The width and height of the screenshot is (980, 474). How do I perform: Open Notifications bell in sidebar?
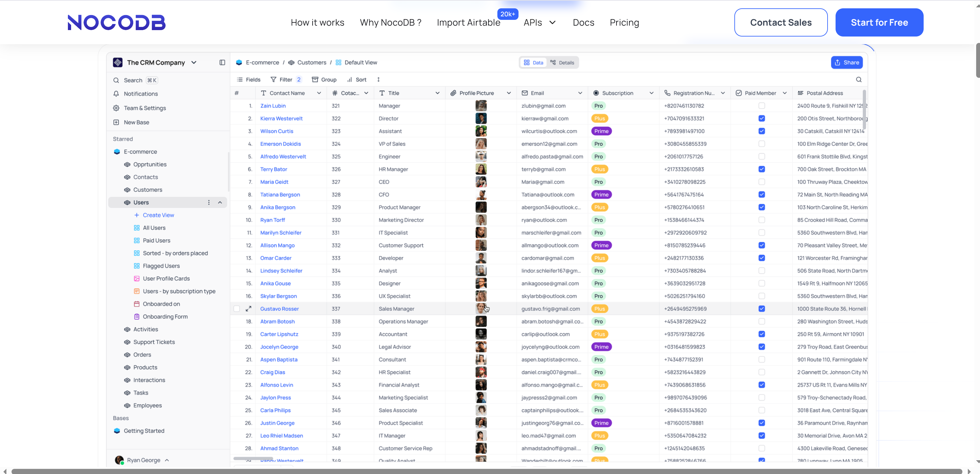coord(116,94)
